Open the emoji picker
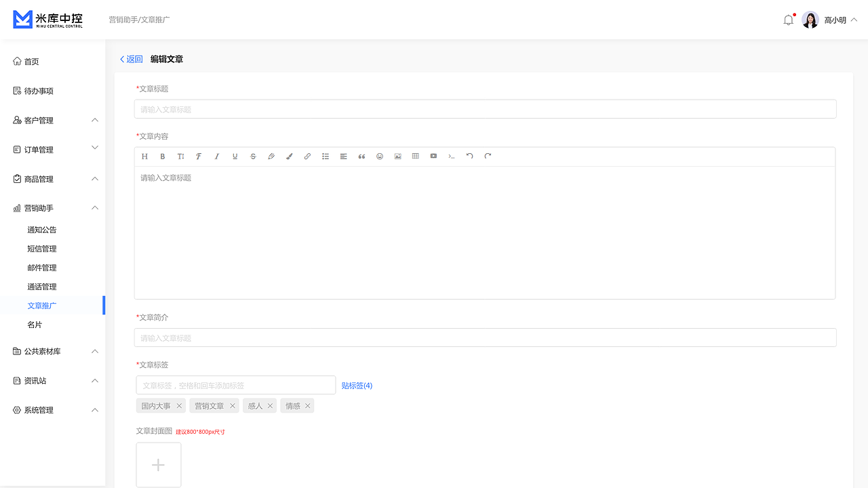 coord(380,157)
